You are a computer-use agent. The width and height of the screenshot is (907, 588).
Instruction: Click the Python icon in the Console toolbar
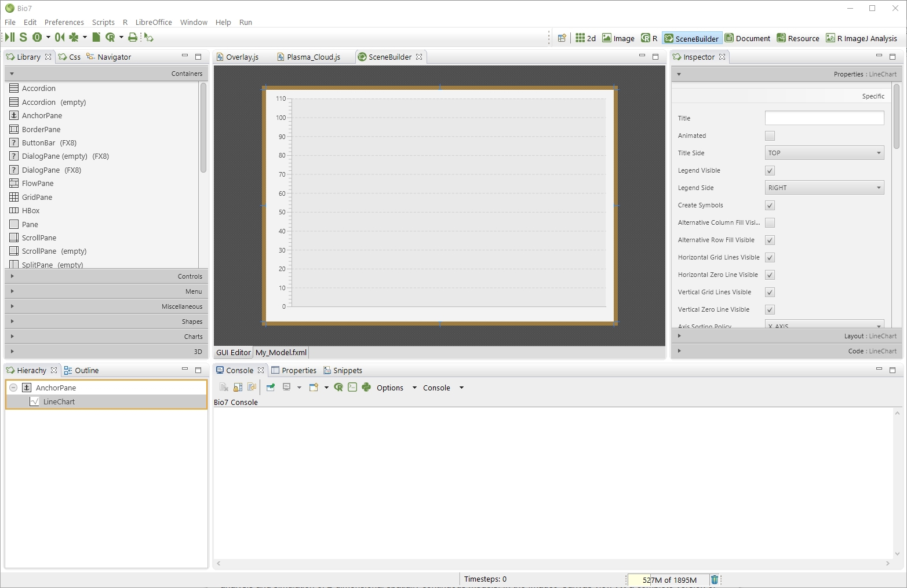point(366,388)
